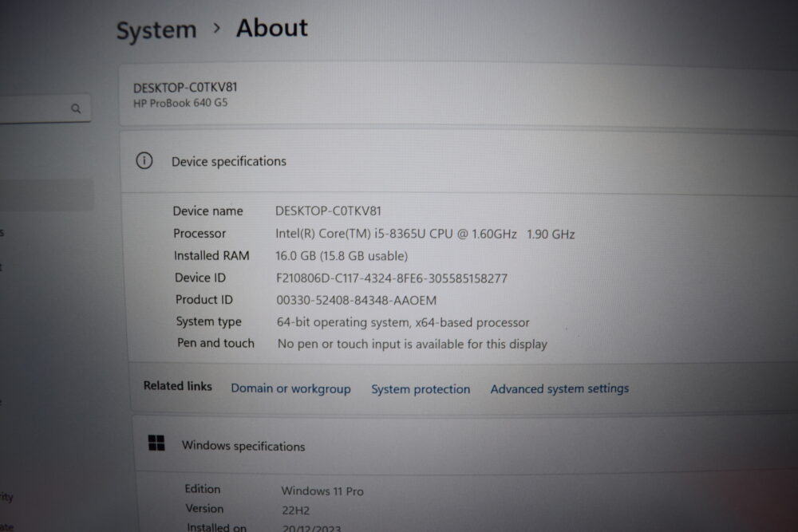This screenshot has height=532, width=798.
Task: Click the info icon beside Device specifications
Action: (x=144, y=161)
